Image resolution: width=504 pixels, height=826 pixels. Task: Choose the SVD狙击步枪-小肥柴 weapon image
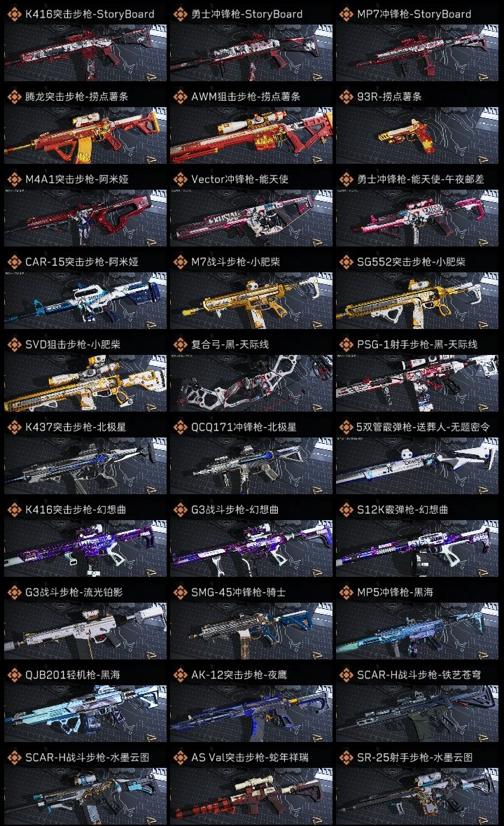click(x=85, y=383)
